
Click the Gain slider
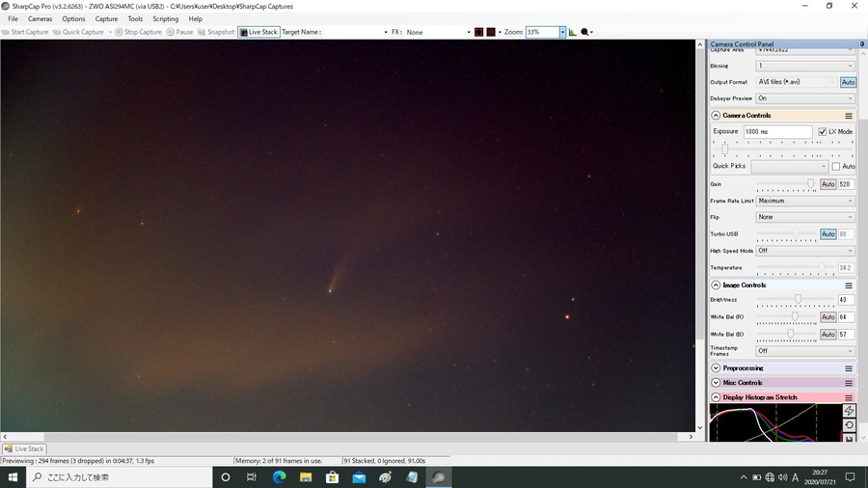pyautogui.click(x=787, y=184)
